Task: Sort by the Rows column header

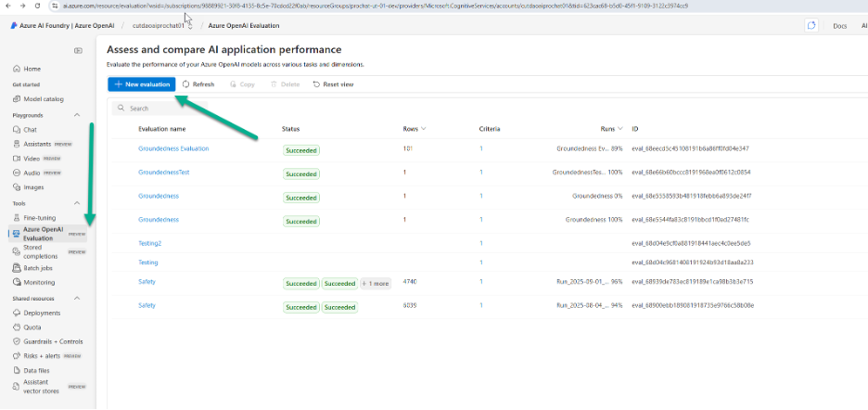Action: point(415,129)
